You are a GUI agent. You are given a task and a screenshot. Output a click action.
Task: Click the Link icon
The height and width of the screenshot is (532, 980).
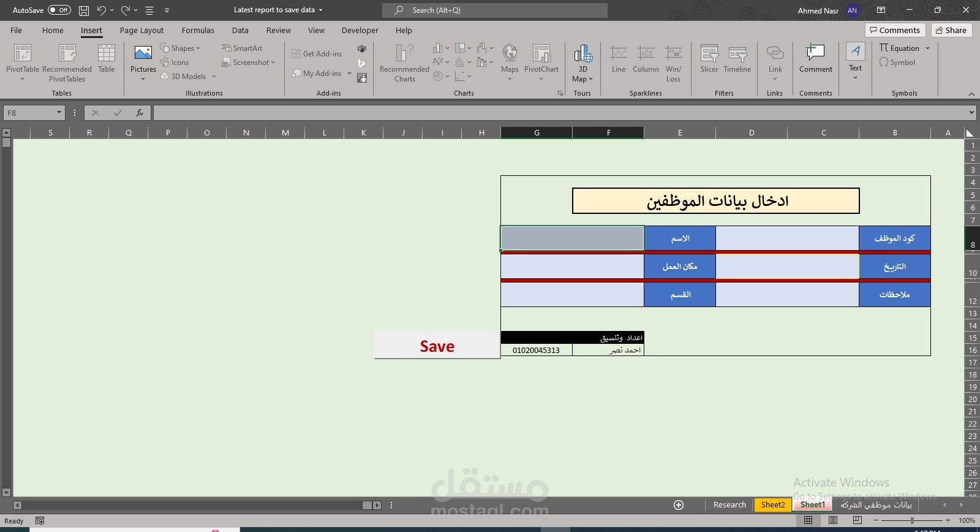click(775, 54)
